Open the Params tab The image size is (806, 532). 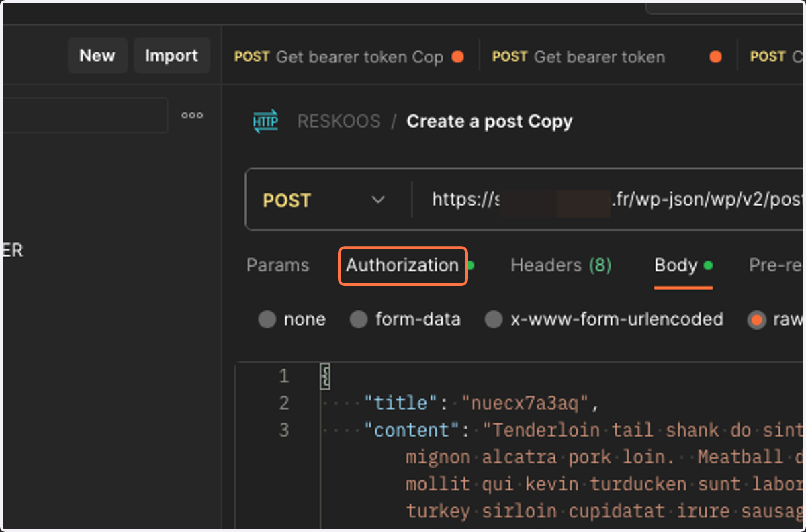point(278,265)
